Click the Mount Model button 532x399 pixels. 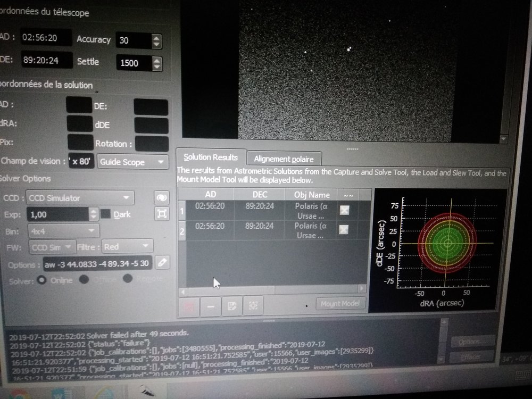[x=340, y=303]
